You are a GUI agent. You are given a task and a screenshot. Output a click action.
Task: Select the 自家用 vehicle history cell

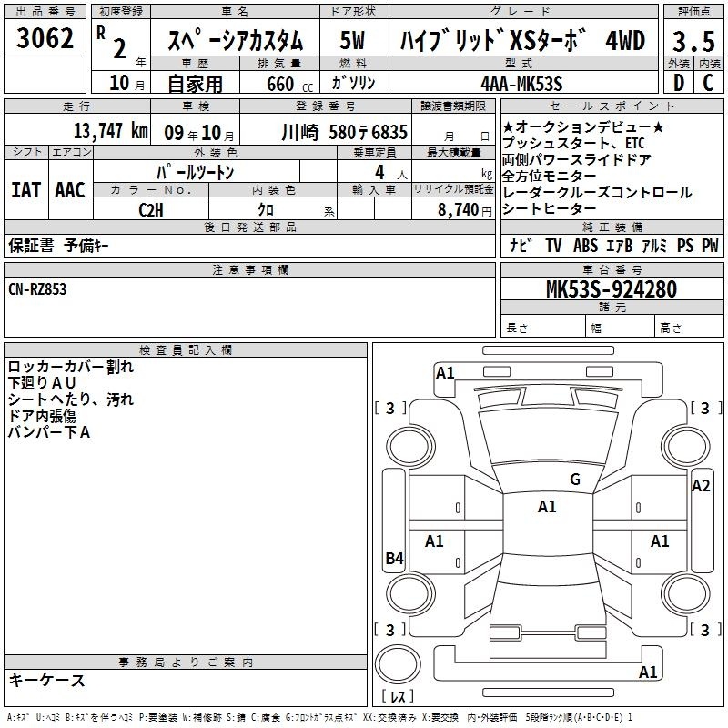pos(195,84)
